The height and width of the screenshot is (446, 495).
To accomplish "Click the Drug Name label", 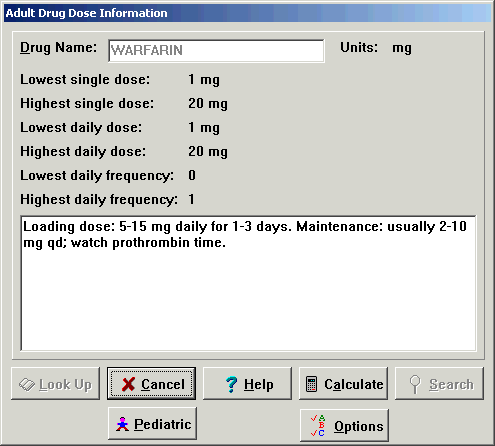I will 58,48.
